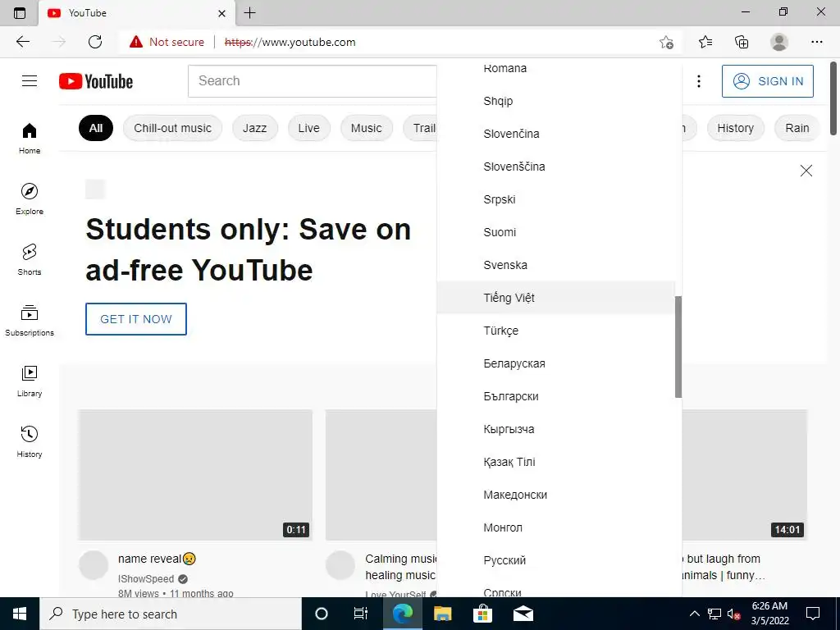
Task: Click Microsoft Edge in taskbar
Action: 402,614
